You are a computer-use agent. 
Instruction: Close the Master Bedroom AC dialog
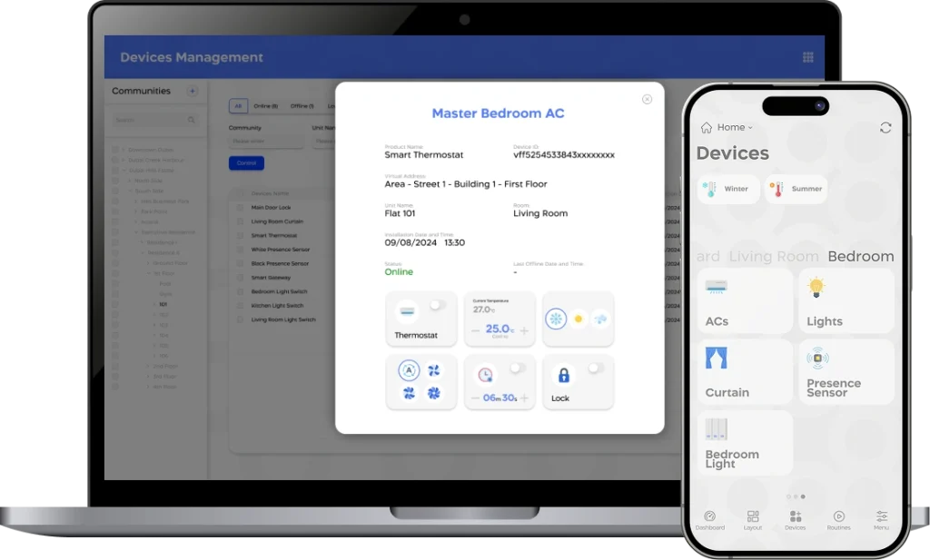tap(647, 100)
